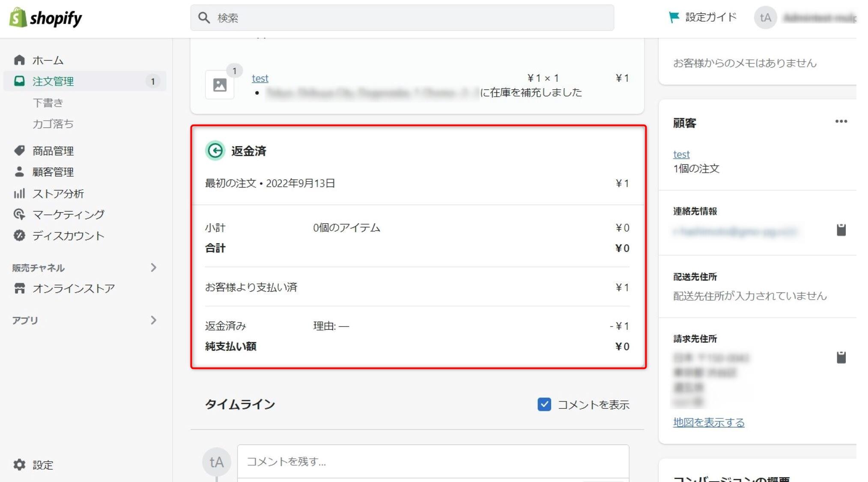Expand the 販売チャネル section
The height and width of the screenshot is (482, 868).
pyautogui.click(x=155, y=267)
